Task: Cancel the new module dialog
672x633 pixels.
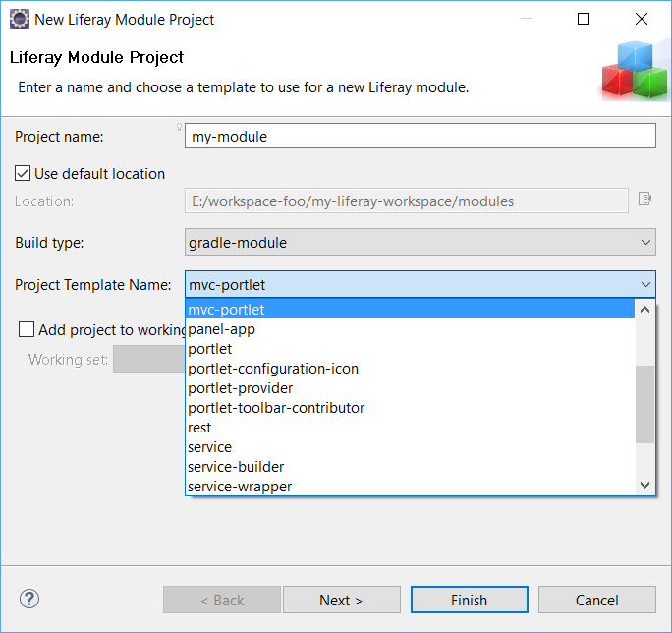Action: tap(597, 600)
